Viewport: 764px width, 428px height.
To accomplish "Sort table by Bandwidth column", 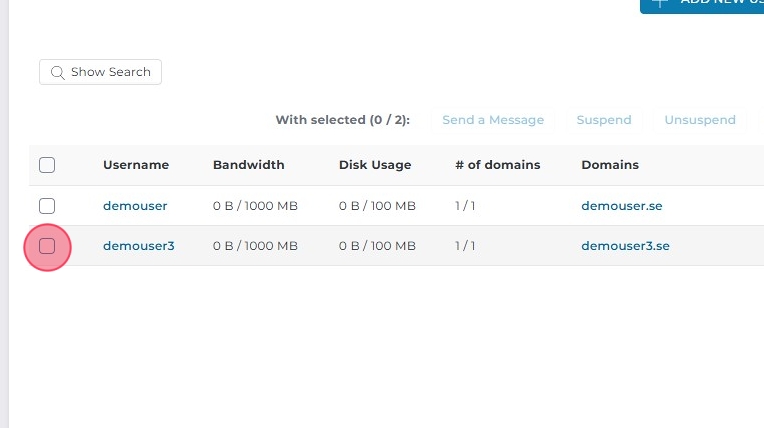I will [x=249, y=165].
